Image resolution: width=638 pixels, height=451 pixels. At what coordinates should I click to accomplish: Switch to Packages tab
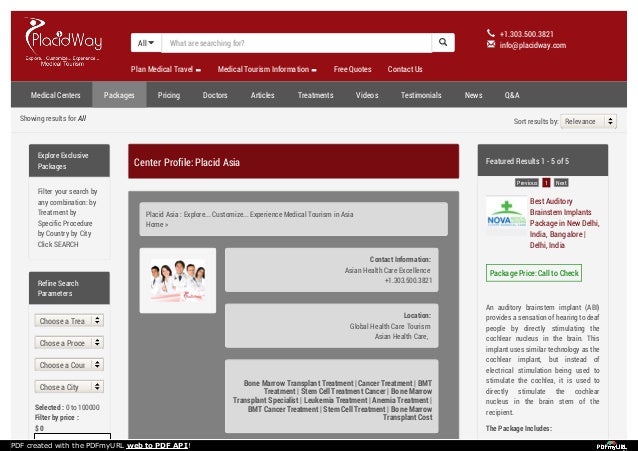[x=119, y=95]
